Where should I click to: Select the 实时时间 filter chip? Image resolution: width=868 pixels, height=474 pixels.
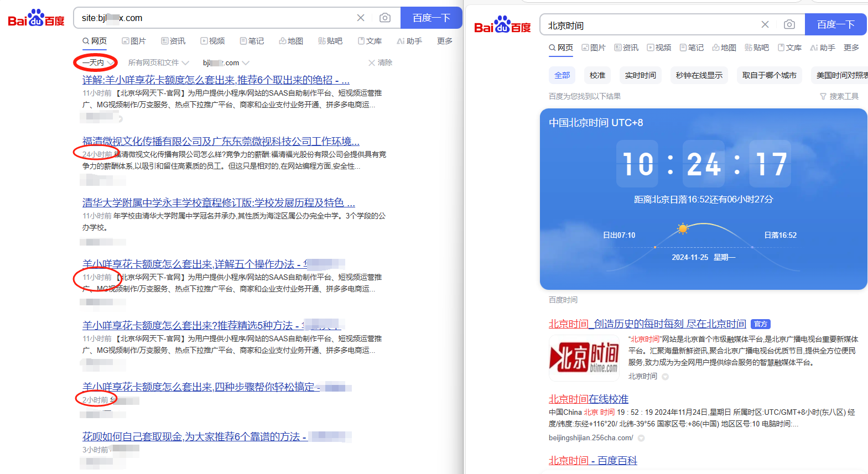tap(641, 75)
